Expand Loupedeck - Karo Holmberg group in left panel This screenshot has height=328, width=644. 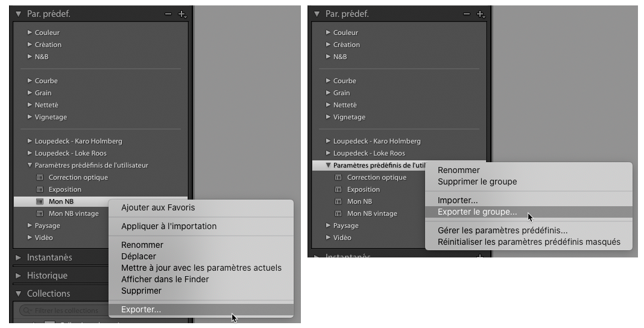tap(30, 141)
